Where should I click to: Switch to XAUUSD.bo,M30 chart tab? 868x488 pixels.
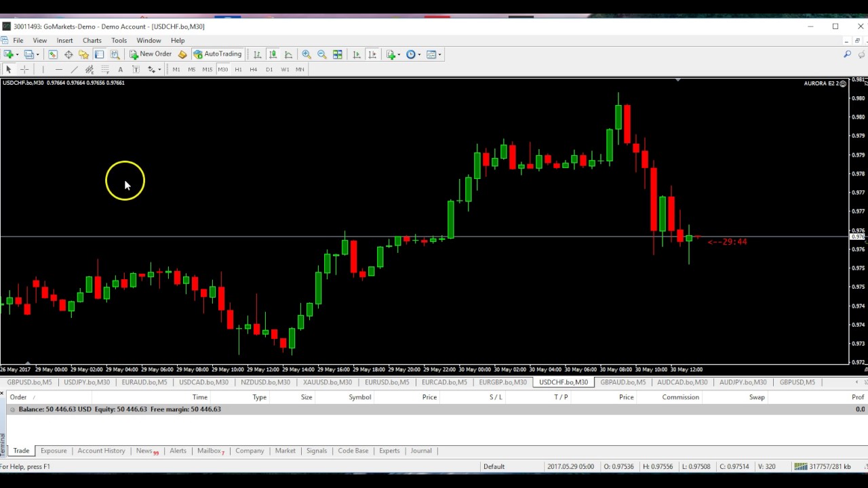tap(328, 382)
